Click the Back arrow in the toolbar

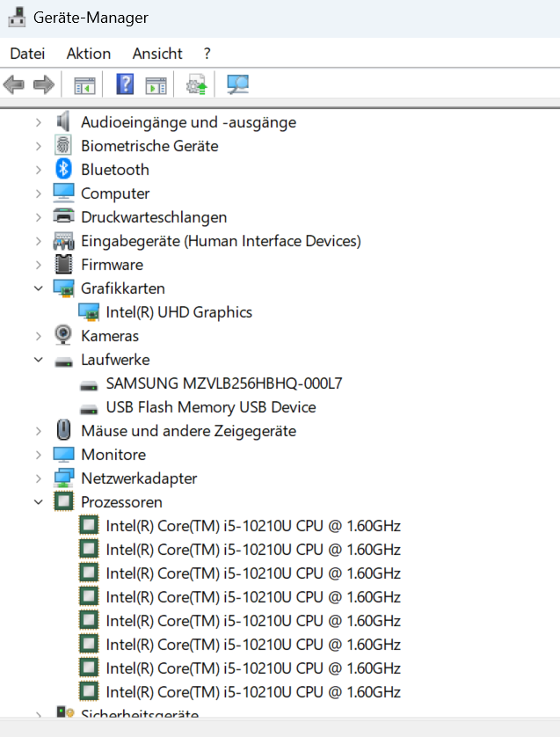(14, 84)
